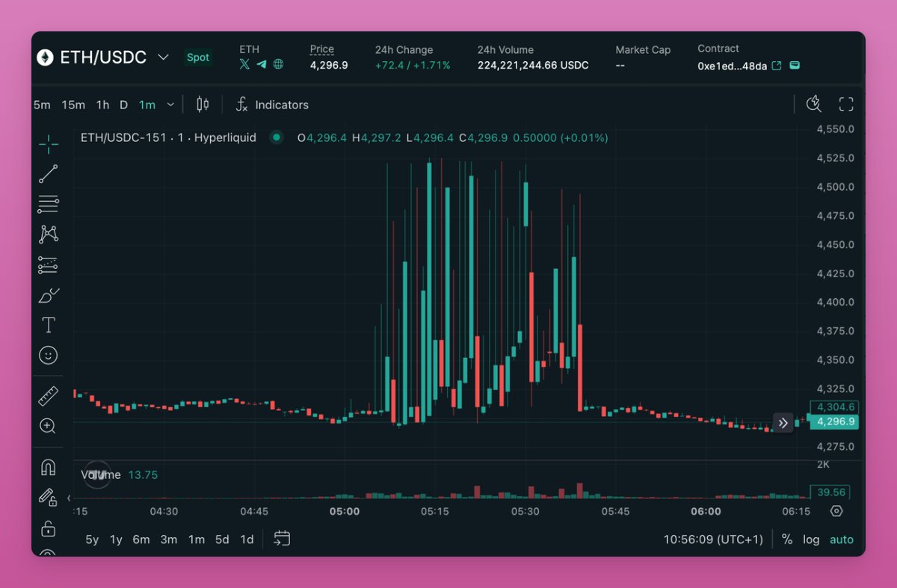The width and height of the screenshot is (897, 588).
Task: Set the date range to 1y
Action: pyautogui.click(x=116, y=539)
